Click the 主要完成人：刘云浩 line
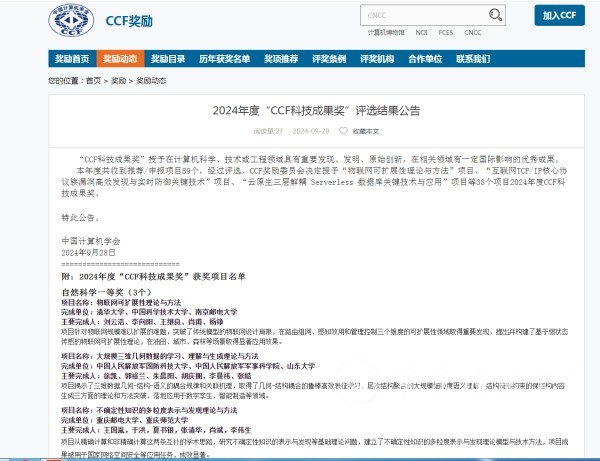The image size is (600, 461). click(x=142, y=322)
